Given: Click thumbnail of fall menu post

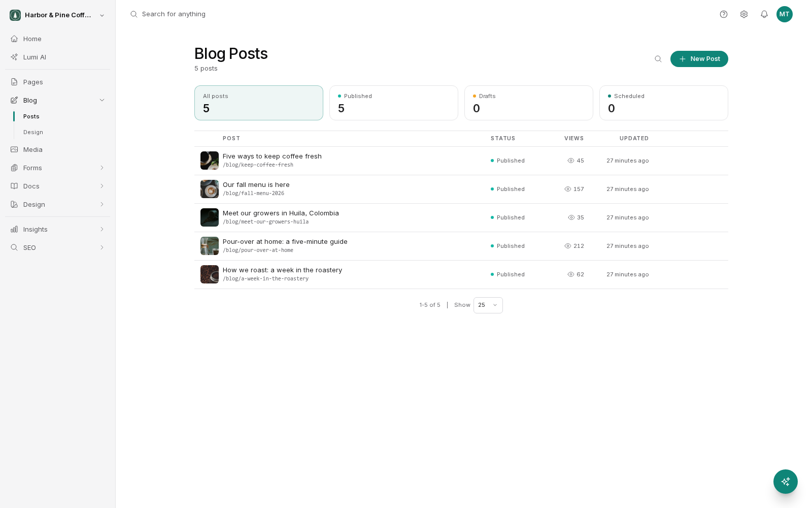Looking at the screenshot, I should (210, 189).
